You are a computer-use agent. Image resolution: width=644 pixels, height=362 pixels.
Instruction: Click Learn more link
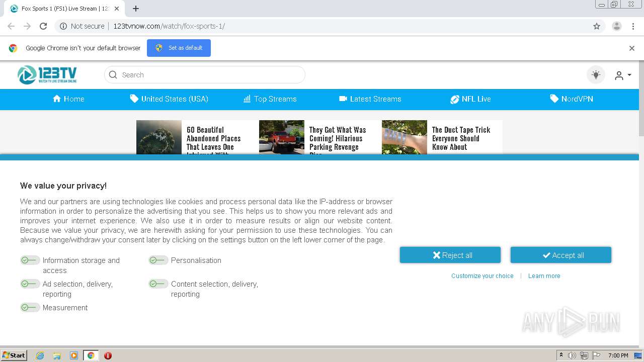(x=544, y=276)
